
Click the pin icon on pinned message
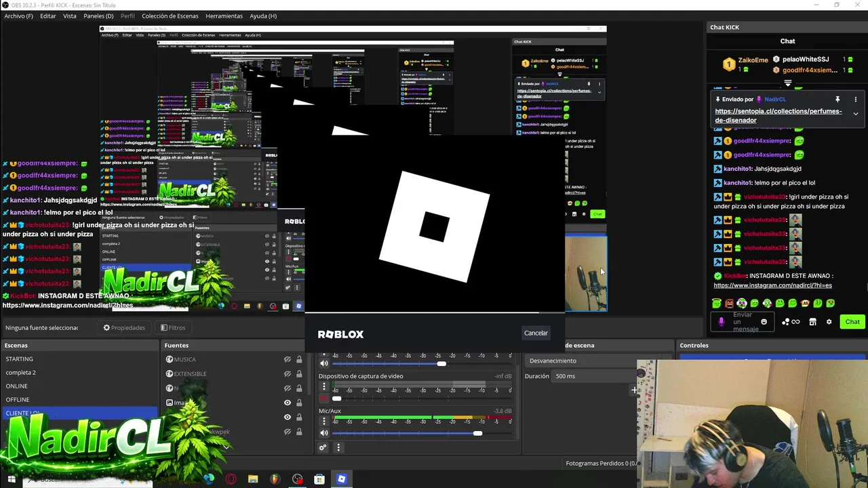tap(837, 99)
